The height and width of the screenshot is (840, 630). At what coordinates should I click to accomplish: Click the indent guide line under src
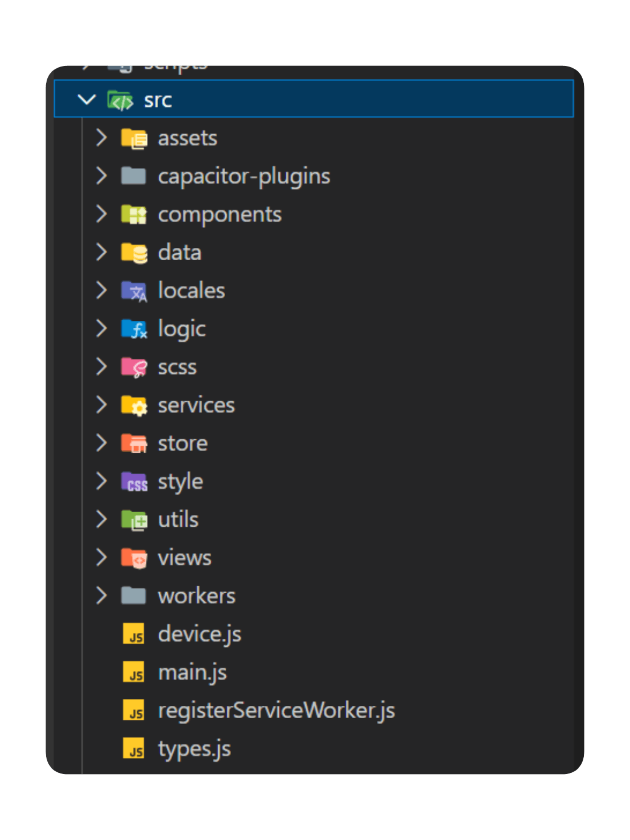83,408
